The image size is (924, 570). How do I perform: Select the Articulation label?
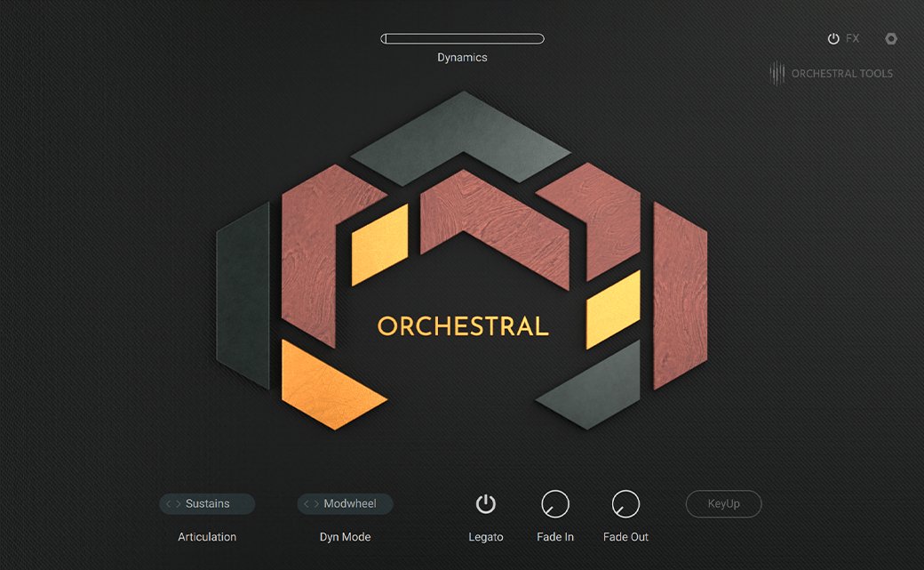207,537
